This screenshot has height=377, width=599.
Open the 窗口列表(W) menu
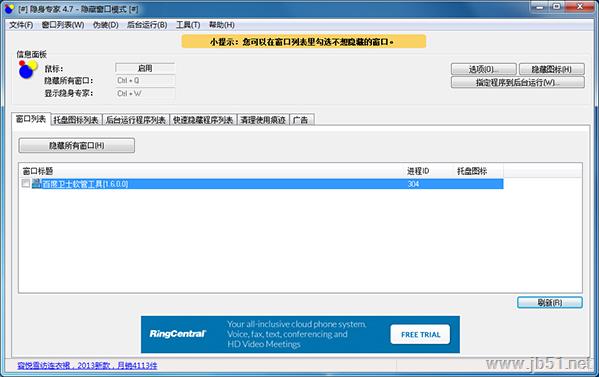(63, 25)
